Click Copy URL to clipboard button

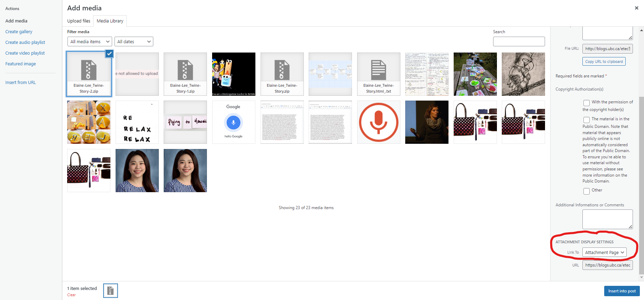pos(604,62)
